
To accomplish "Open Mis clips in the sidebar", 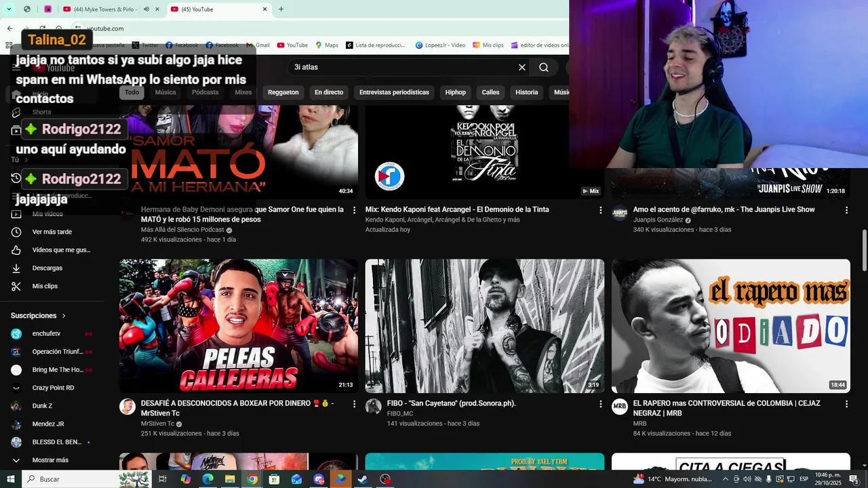I will tap(45, 286).
